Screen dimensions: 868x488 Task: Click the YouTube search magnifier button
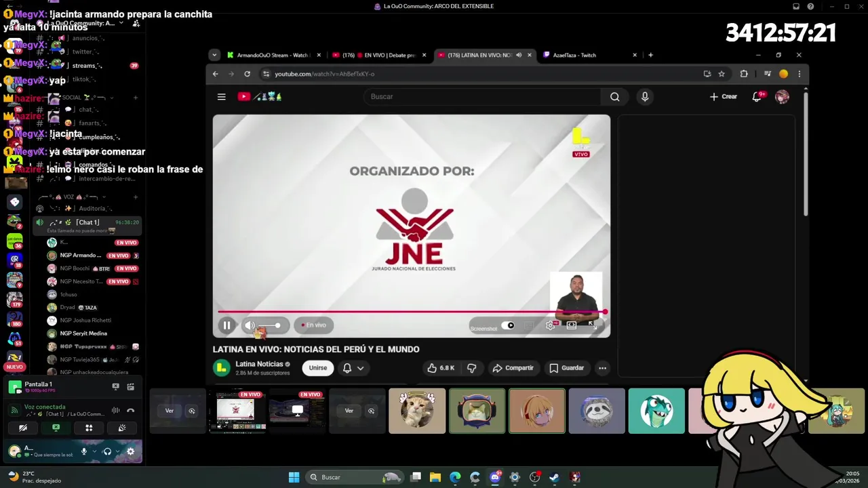(614, 97)
